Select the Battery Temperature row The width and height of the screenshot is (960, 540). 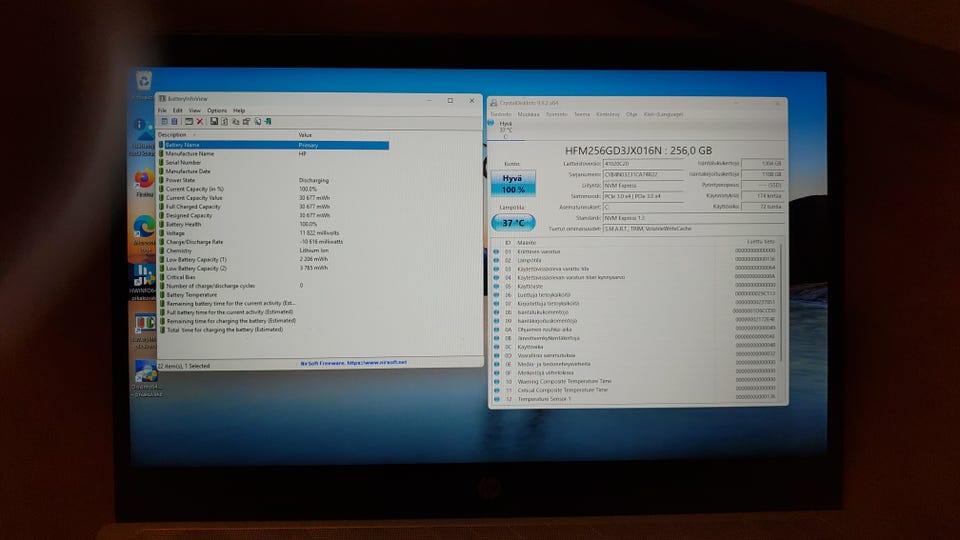point(274,294)
